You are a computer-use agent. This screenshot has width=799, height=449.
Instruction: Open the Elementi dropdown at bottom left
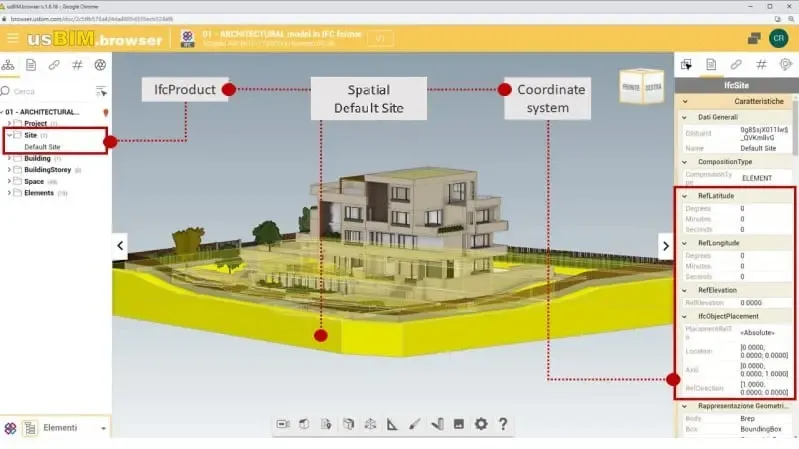click(x=74, y=428)
